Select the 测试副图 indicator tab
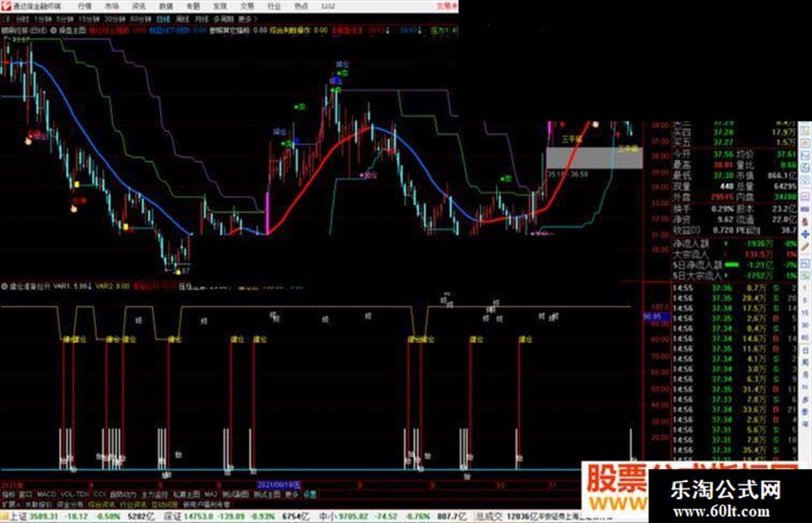The height and width of the screenshot is (523, 812). point(235,495)
